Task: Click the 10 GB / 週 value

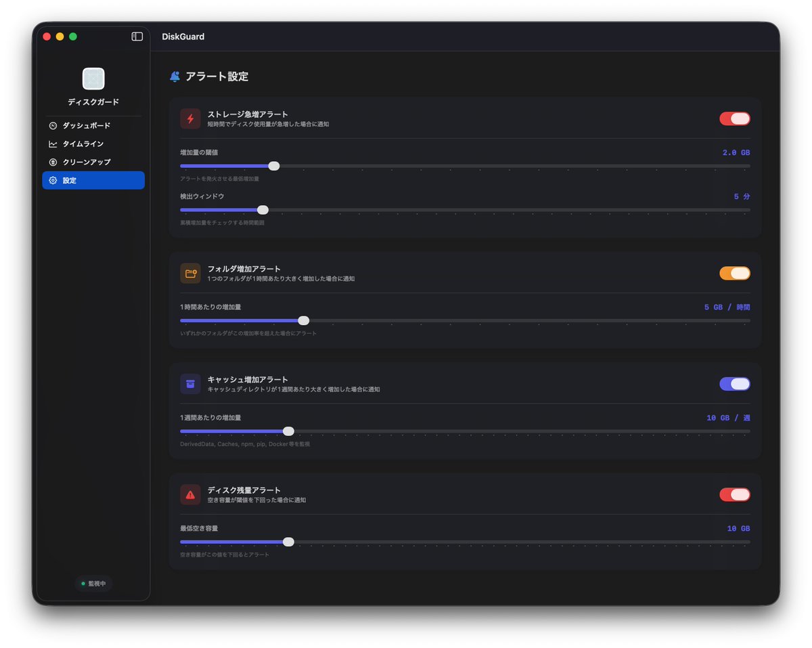Action: (729, 418)
